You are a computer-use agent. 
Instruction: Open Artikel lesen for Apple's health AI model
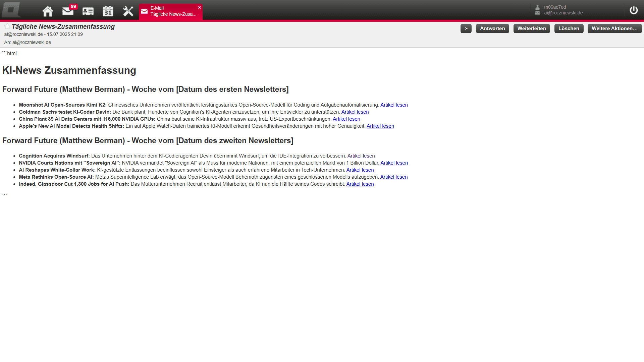tap(380, 126)
